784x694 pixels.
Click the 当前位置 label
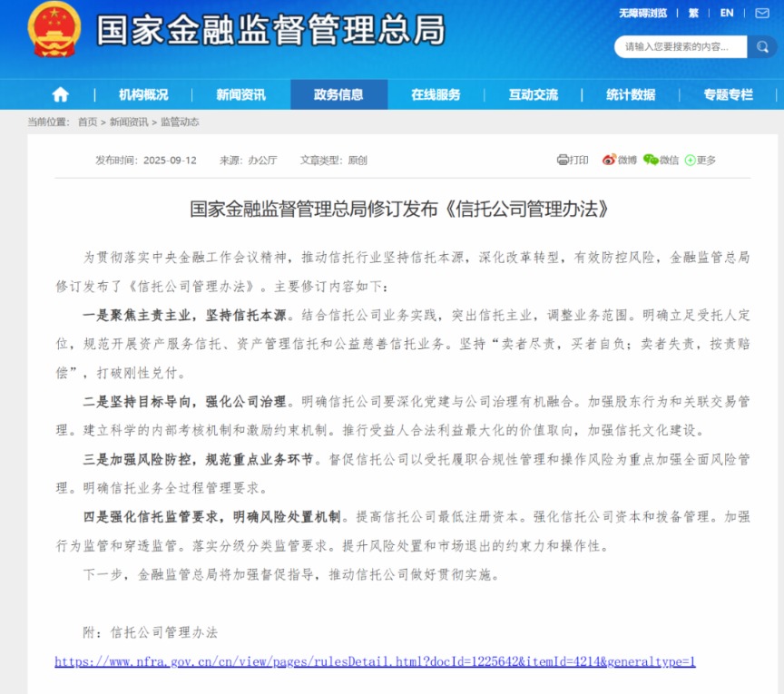tap(47, 122)
